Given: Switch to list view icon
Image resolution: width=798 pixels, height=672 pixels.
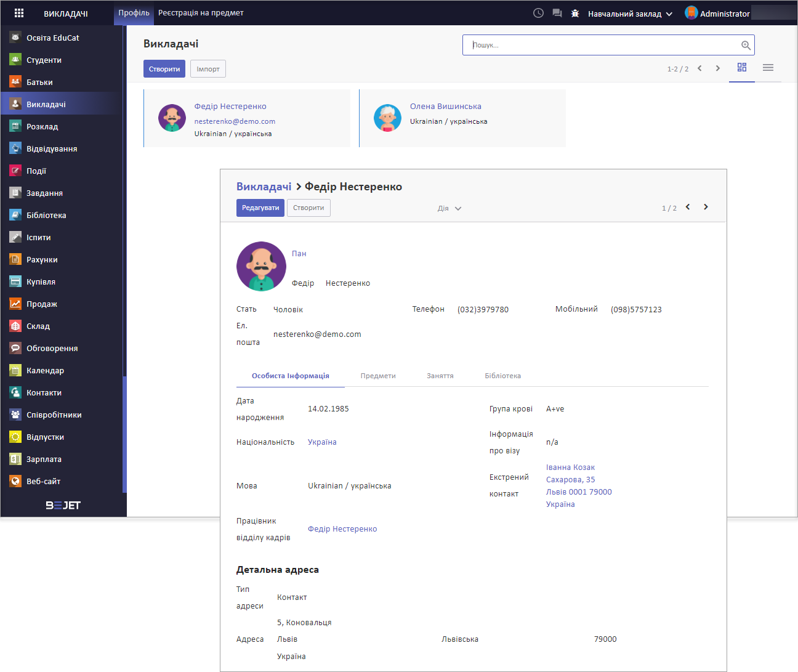Looking at the screenshot, I should coord(768,67).
